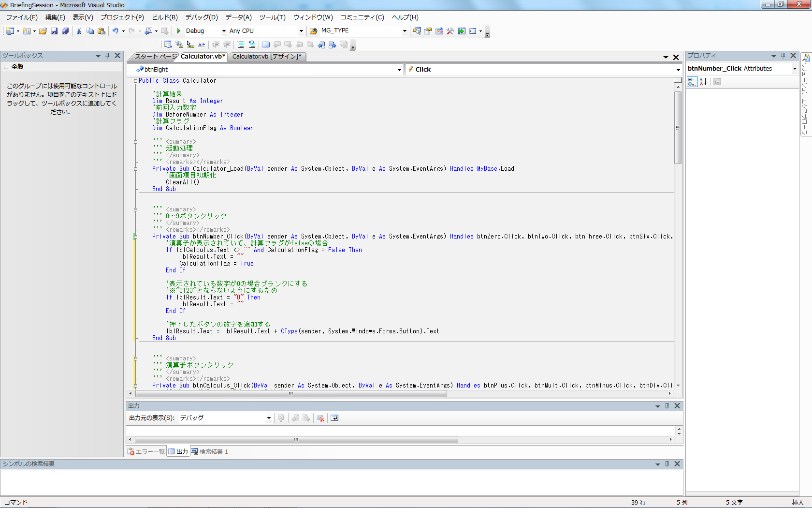Open Properties Window from toolbar icon

(428, 31)
